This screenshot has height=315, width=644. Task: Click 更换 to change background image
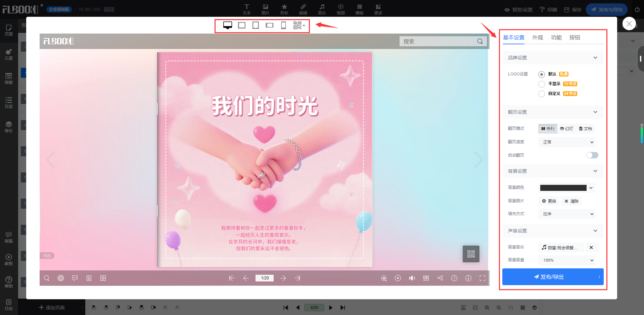(x=549, y=201)
